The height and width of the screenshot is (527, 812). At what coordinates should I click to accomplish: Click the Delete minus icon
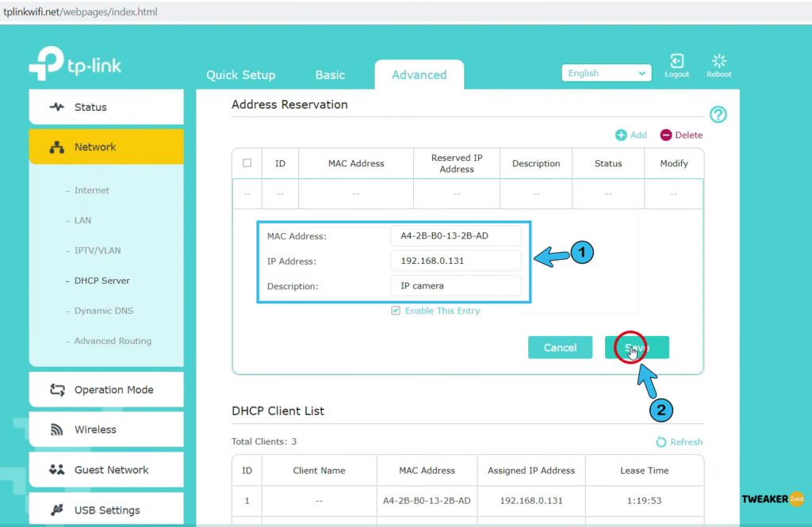665,135
